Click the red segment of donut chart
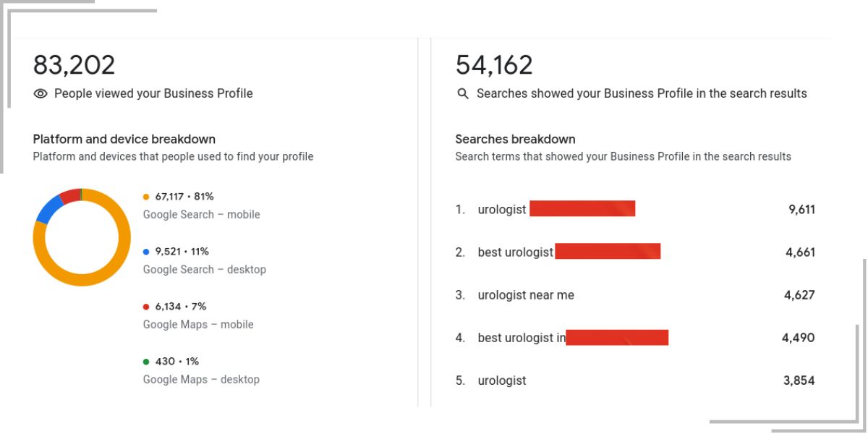 69,195
